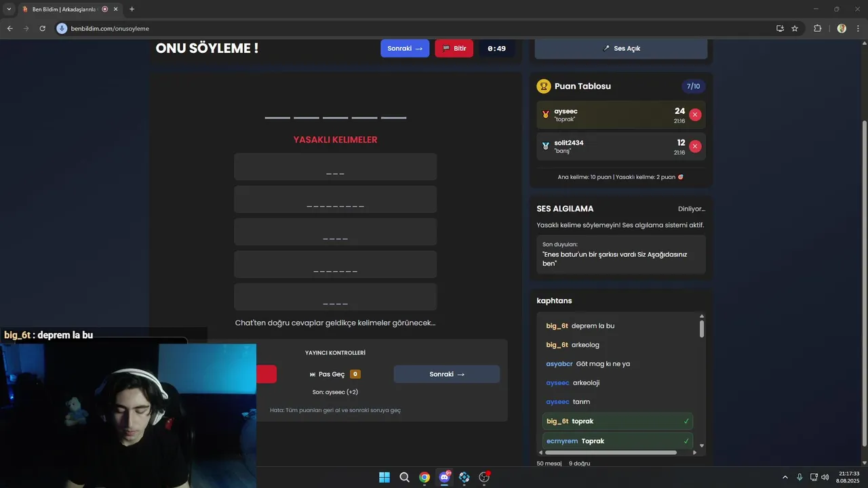Screen dimensions: 868x488
Task: Toggle the Ses Açık sound button
Action: (621, 49)
